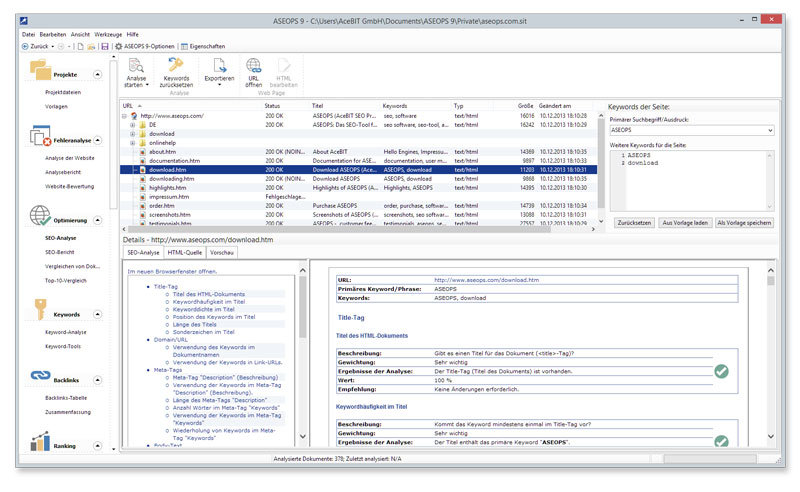800x492 pixels.
Task: Select the about.htm row
Action: tap(358, 152)
